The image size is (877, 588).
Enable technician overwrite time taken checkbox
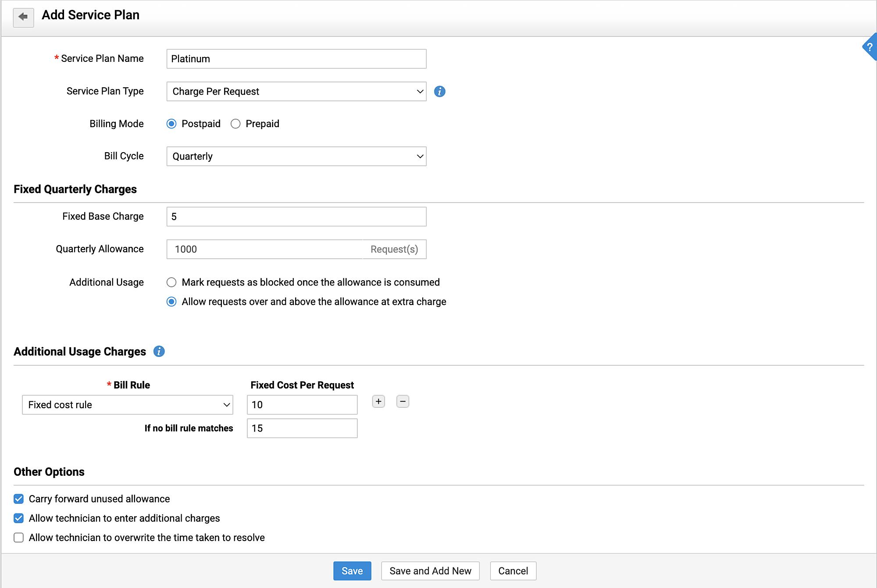(x=18, y=538)
